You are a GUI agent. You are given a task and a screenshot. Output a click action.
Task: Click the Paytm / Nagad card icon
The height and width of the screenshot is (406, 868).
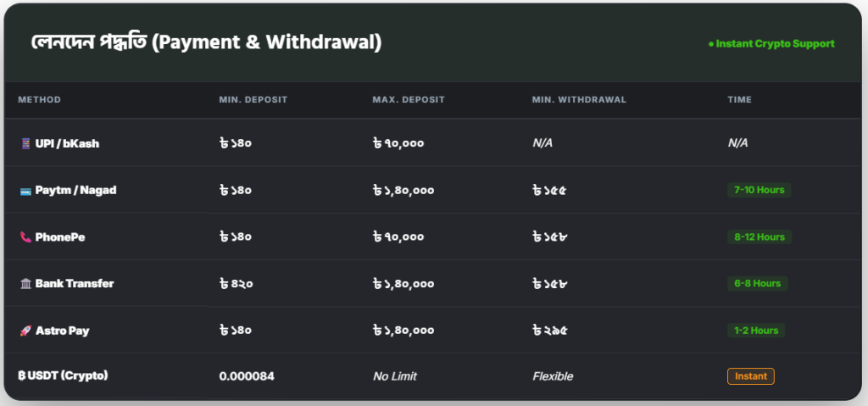click(25, 191)
